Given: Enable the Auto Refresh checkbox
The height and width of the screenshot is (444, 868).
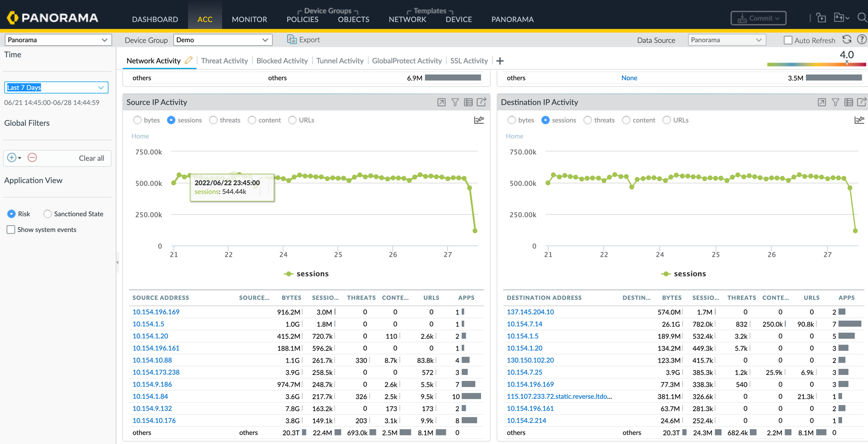Looking at the screenshot, I should 788,40.
